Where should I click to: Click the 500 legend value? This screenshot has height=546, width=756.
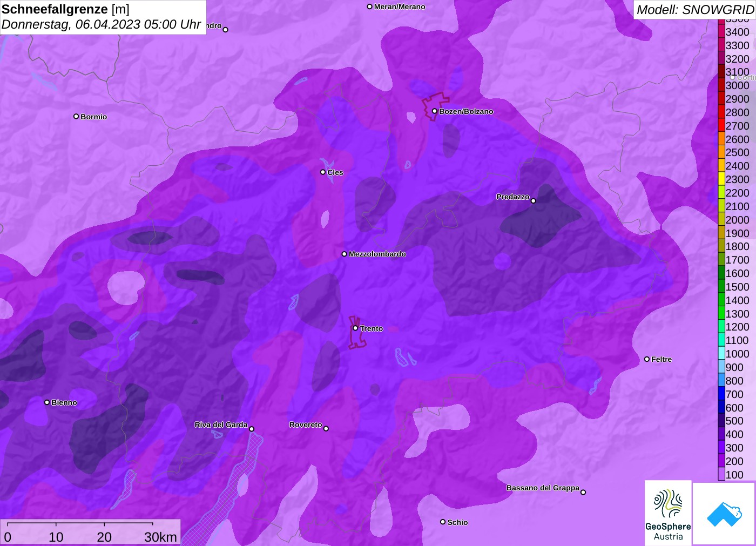(x=734, y=421)
